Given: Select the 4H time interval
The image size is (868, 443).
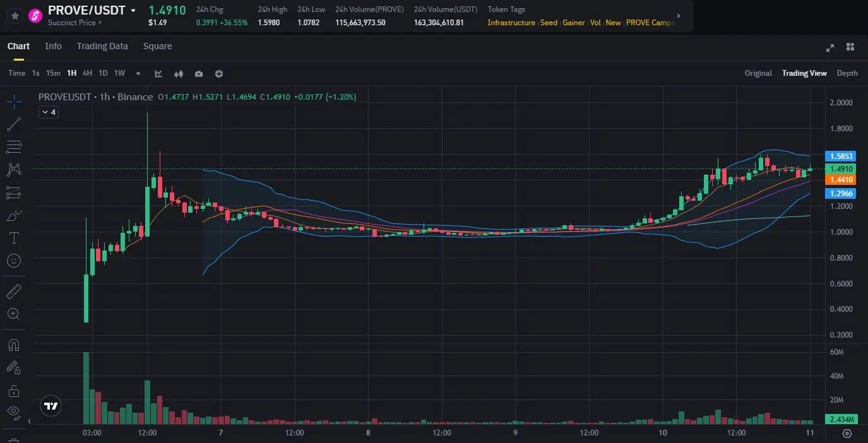Looking at the screenshot, I should coord(87,73).
